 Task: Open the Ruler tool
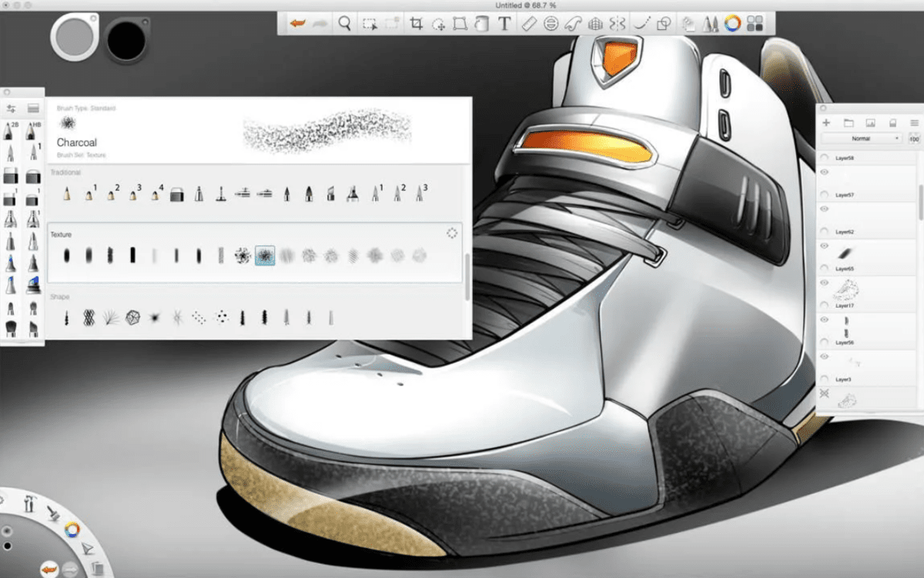(528, 24)
